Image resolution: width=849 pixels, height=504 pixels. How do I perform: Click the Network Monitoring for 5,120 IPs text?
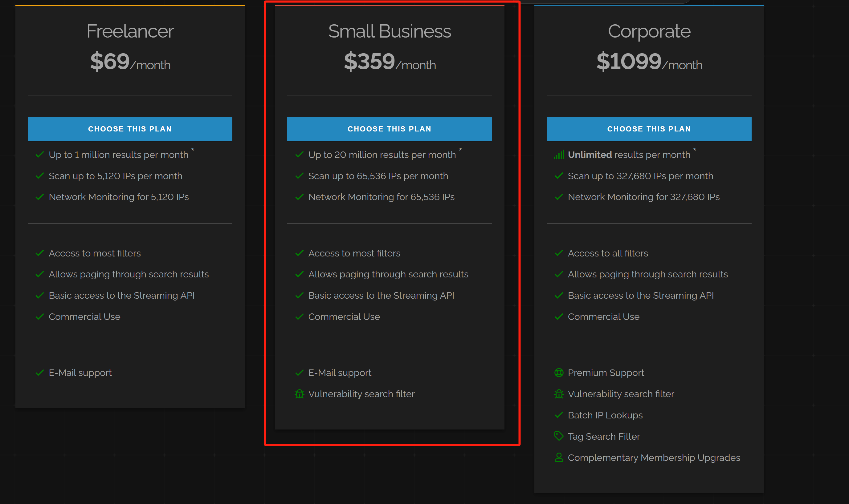coord(119,197)
